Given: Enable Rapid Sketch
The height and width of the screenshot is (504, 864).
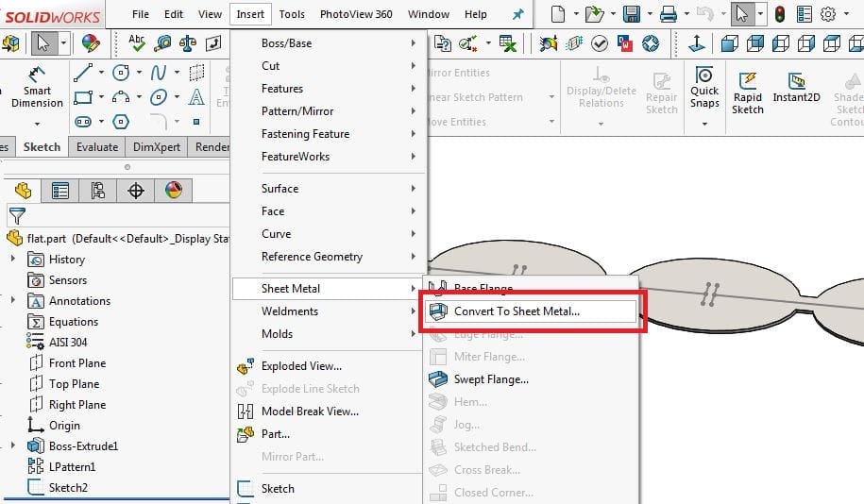Looking at the screenshot, I should coord(748,92).
